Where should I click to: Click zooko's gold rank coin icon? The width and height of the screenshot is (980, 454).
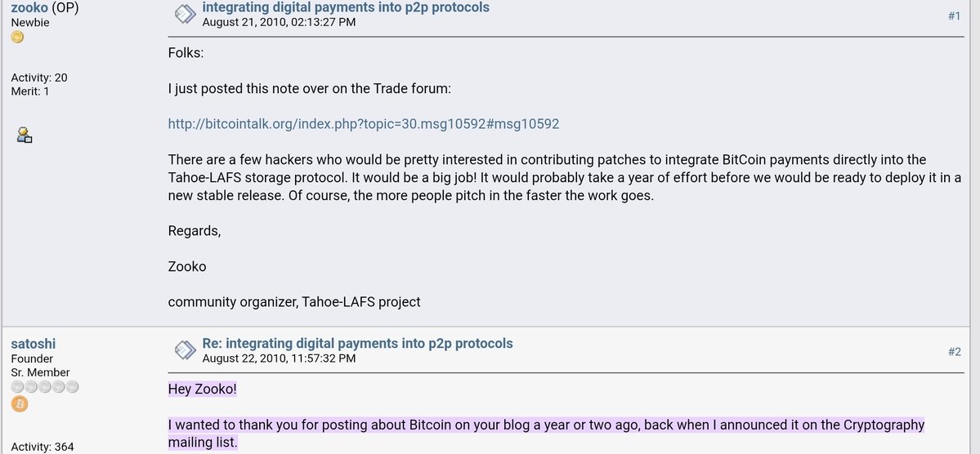coord(17,38)
